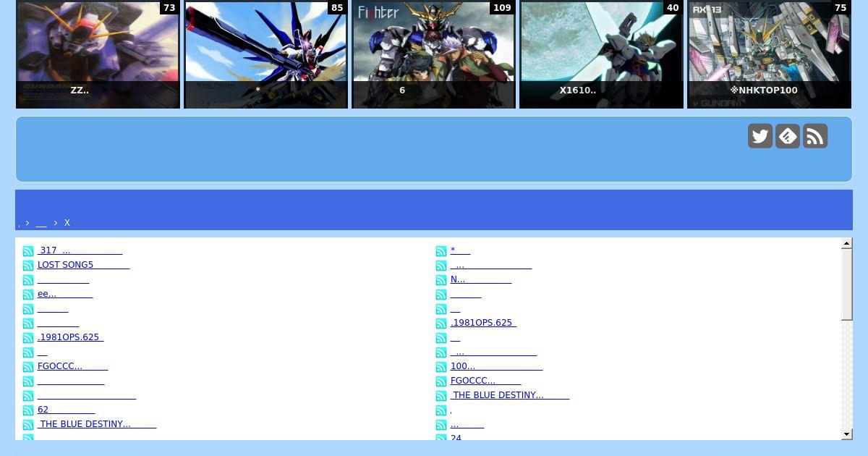Viewport: 868px width, 456px height.
Task: Click the RSS icon beside the '*' list row
Action: pos(441,251)
